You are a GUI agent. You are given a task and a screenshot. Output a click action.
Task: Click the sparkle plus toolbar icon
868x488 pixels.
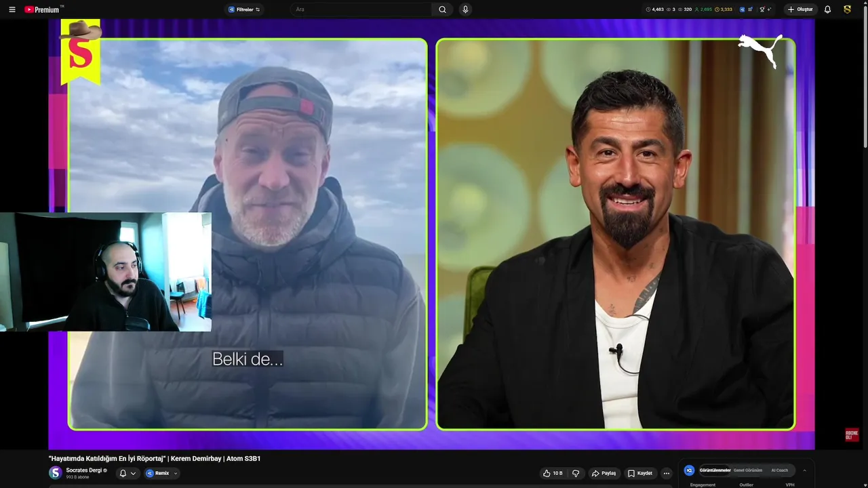(770, 9)
